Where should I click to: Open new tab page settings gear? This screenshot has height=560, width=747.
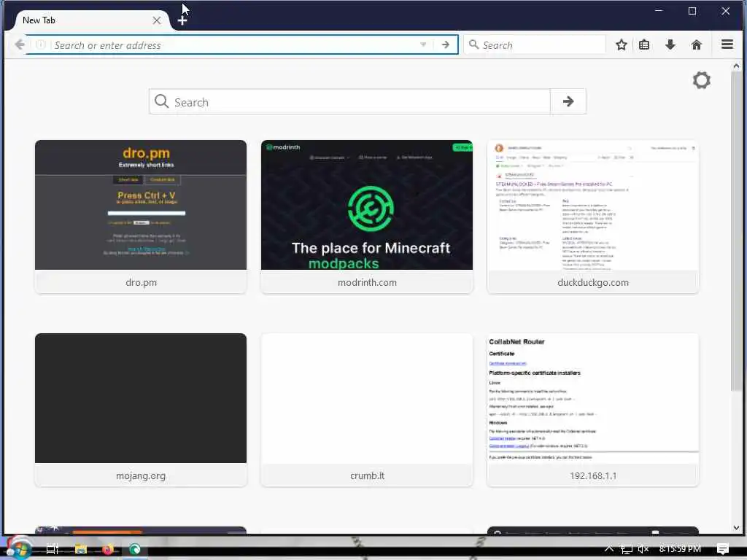point(701,80)
